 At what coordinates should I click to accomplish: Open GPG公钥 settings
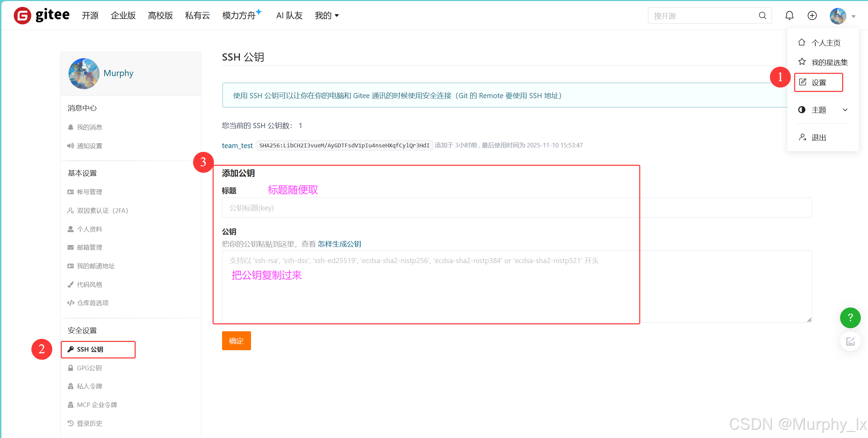click(89, 368)
